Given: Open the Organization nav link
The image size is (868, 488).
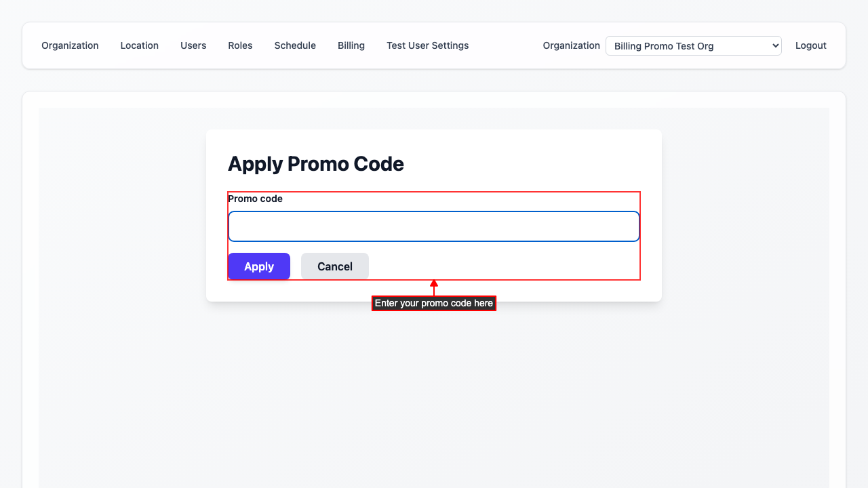Looking at the screenshot, I should click(70, 45).
